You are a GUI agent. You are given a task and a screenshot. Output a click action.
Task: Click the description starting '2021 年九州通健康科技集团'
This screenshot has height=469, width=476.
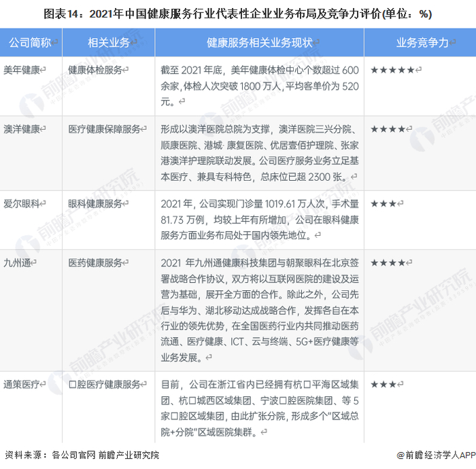tap(260, 310)
